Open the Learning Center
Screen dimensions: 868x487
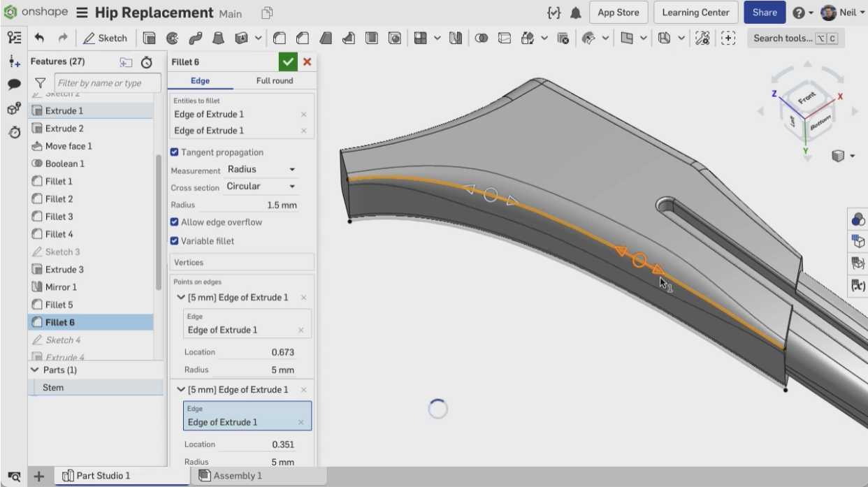(695, 13)
